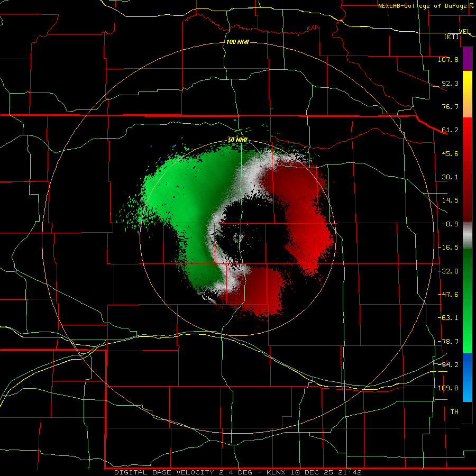Screen dimensions: 476x476
Task: Click the KLNX radar station identifier
Action: click(x=276, y=472)
